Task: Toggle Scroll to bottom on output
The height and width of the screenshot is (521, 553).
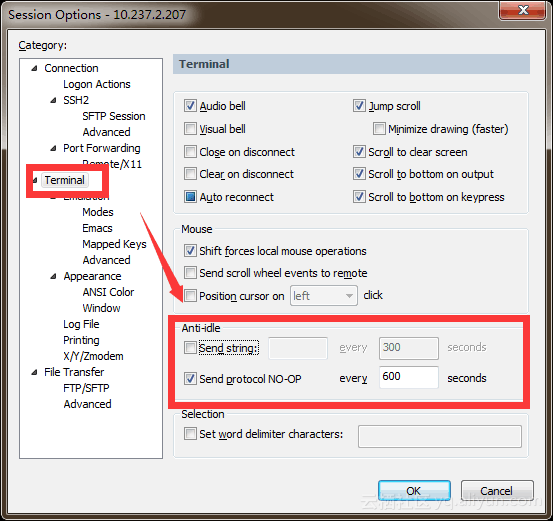Action: 359,174
